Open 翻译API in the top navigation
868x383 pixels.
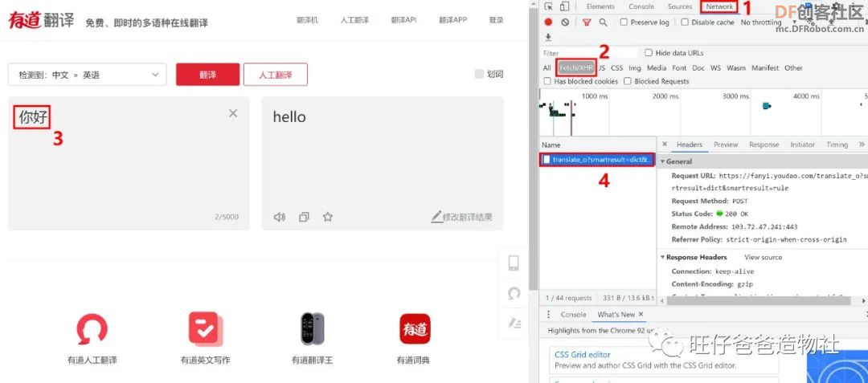[403, 20]
